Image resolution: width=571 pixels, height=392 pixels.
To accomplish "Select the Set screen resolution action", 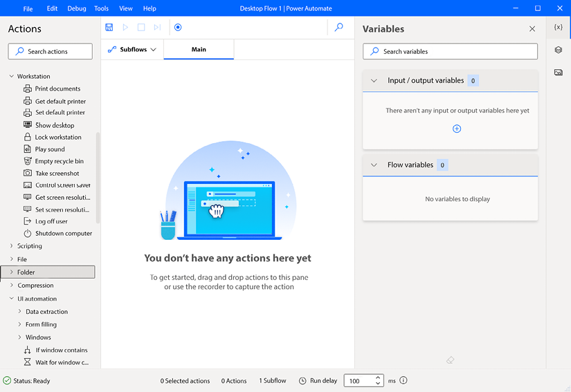I will tap(57, 209).
